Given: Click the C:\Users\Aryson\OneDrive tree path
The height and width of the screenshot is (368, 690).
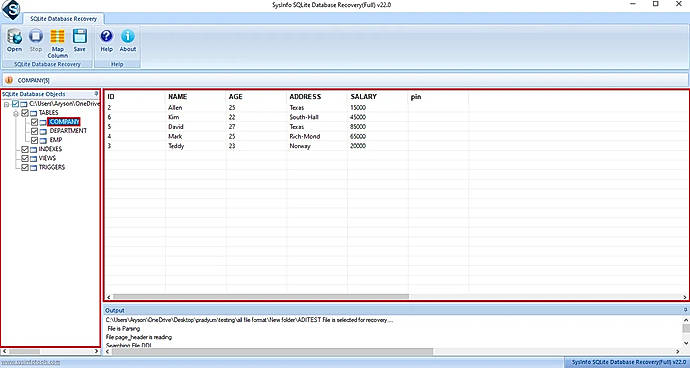Looking at the screenshot, I should [x=65, y=104].
